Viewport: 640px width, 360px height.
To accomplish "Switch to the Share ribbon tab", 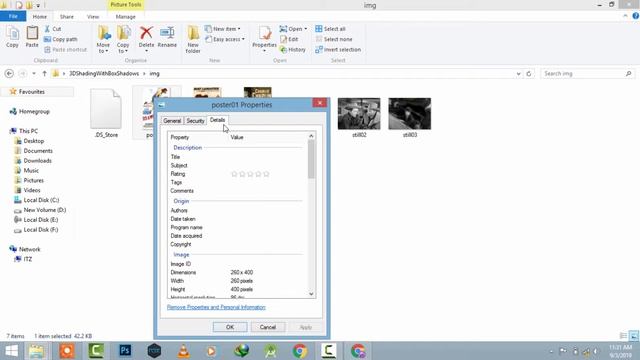I will pyautogui.click(x=67, y=17).
